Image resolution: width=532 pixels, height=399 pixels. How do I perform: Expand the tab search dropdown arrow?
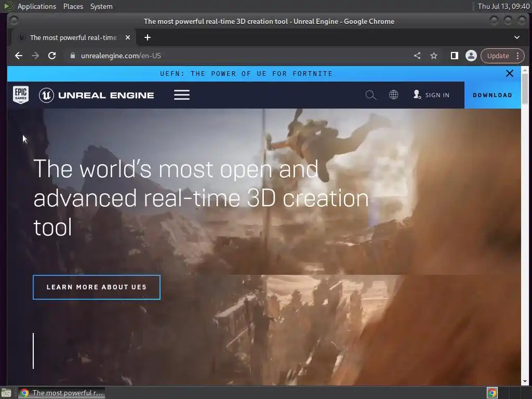pyautogui.click(x=517, y=37)
